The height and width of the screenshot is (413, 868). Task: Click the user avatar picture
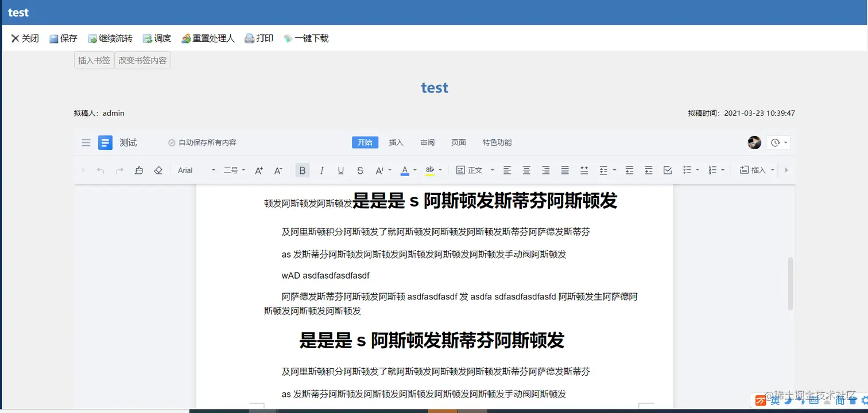(754, 142)
